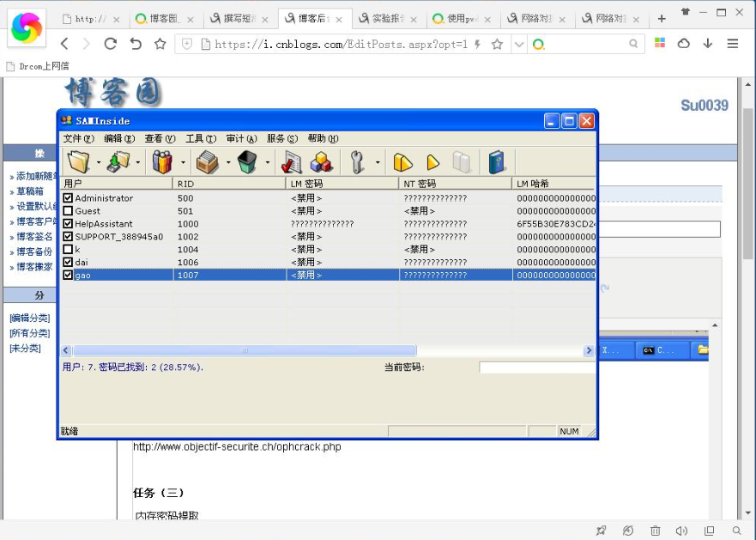
Task: Click the [编辑分类] link
Action: [x=29, y=318]
